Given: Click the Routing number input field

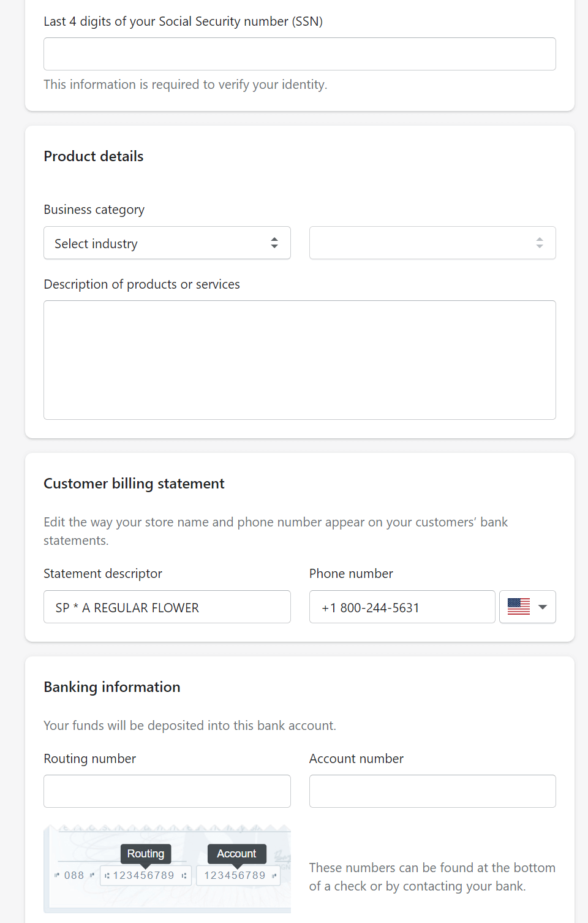Looking at the screenshot, I should click(x=167, y=791).
